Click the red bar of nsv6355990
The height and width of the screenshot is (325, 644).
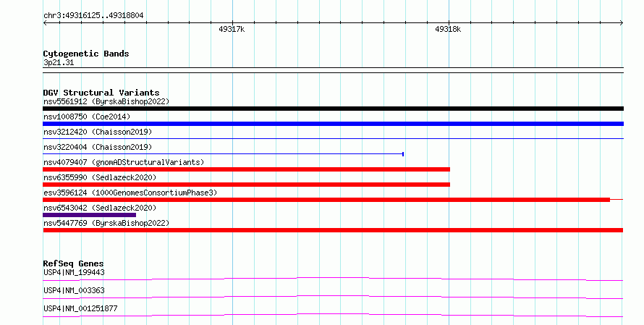click(247, 185)
